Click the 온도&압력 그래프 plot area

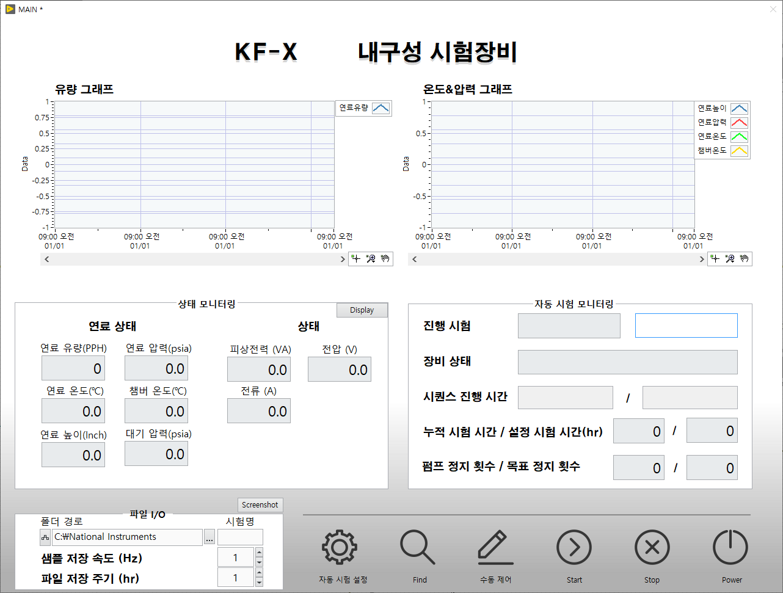(563, 165)
